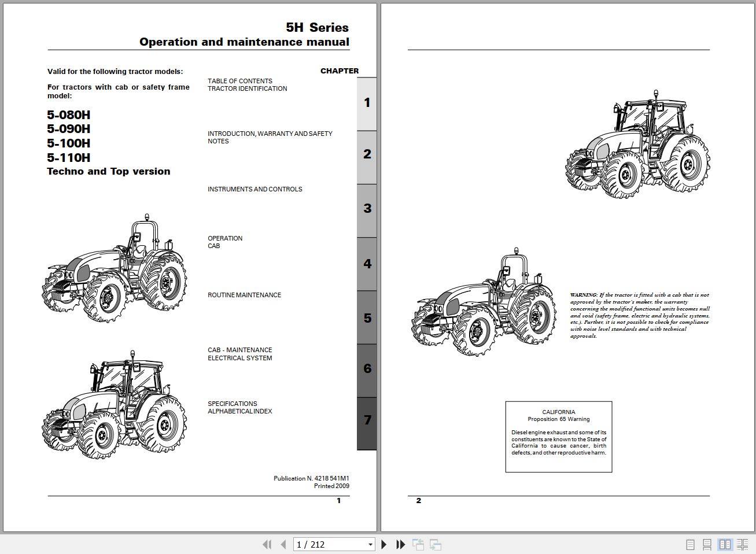Toggle the two-page facing layout

[x=725, y=544]
